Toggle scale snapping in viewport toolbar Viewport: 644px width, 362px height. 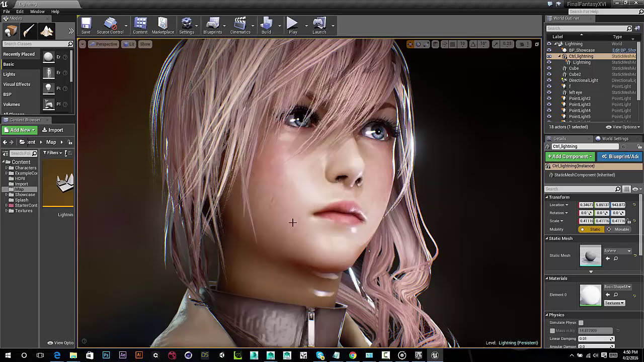[x=496, y=44]
